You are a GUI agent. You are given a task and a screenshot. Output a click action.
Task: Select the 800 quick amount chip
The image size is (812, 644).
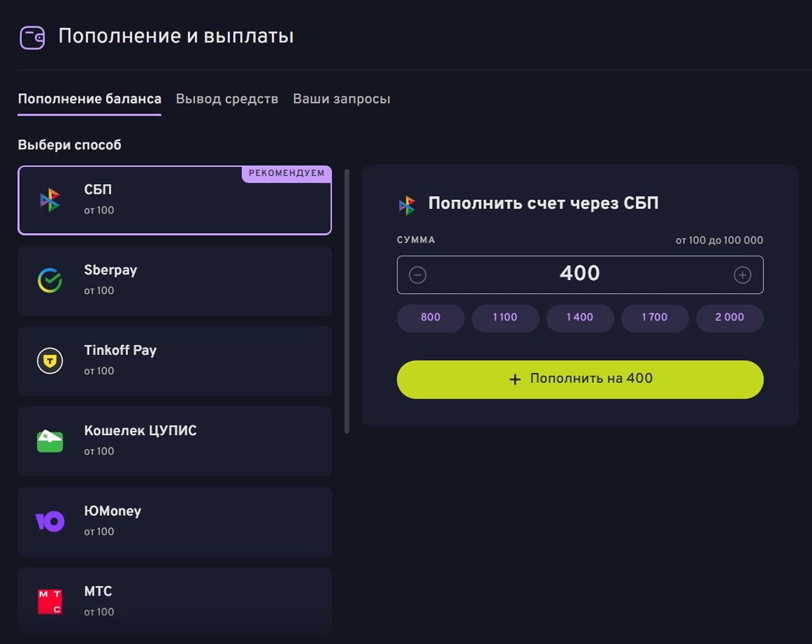point(430,318)
